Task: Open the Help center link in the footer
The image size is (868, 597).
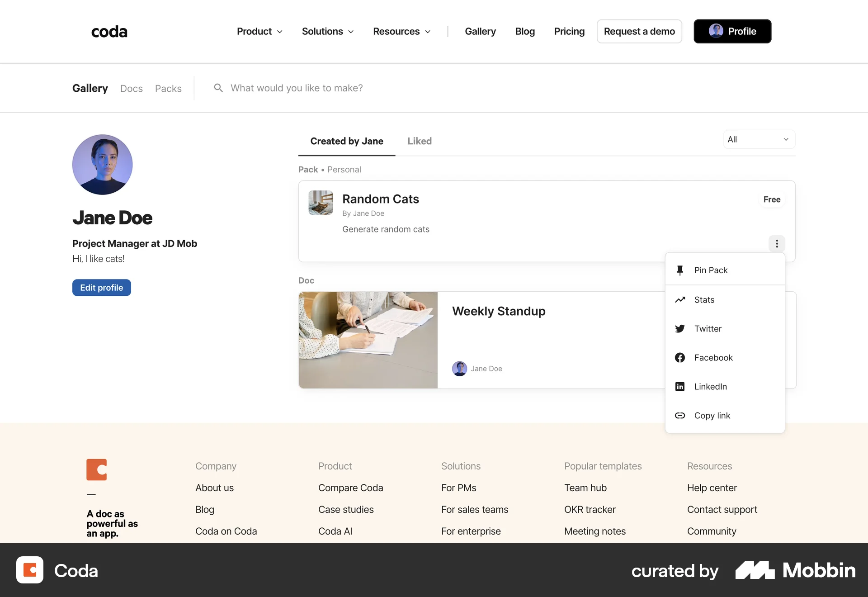Action: click(712, 488)
